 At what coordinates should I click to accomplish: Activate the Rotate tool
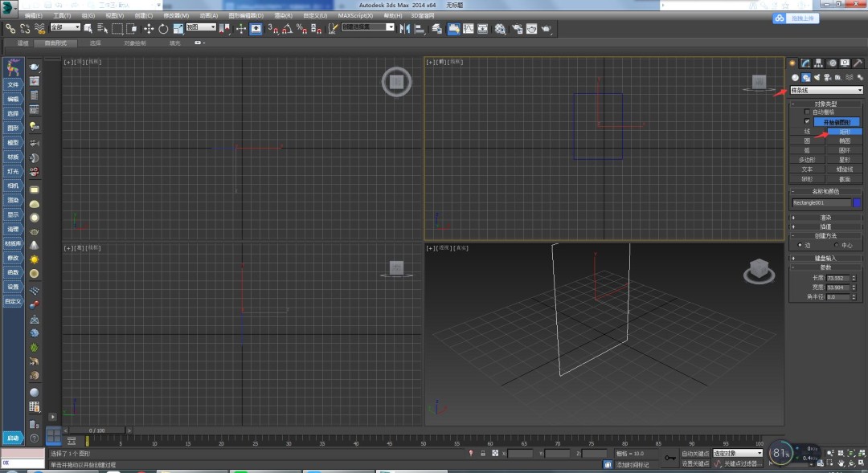point(163,29)
